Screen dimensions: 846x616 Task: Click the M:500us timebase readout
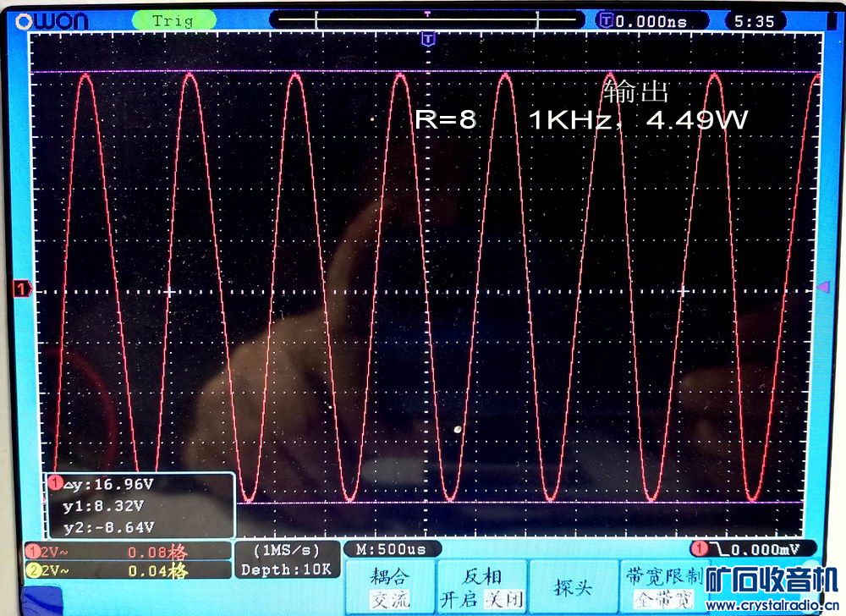tap(392, 550)
